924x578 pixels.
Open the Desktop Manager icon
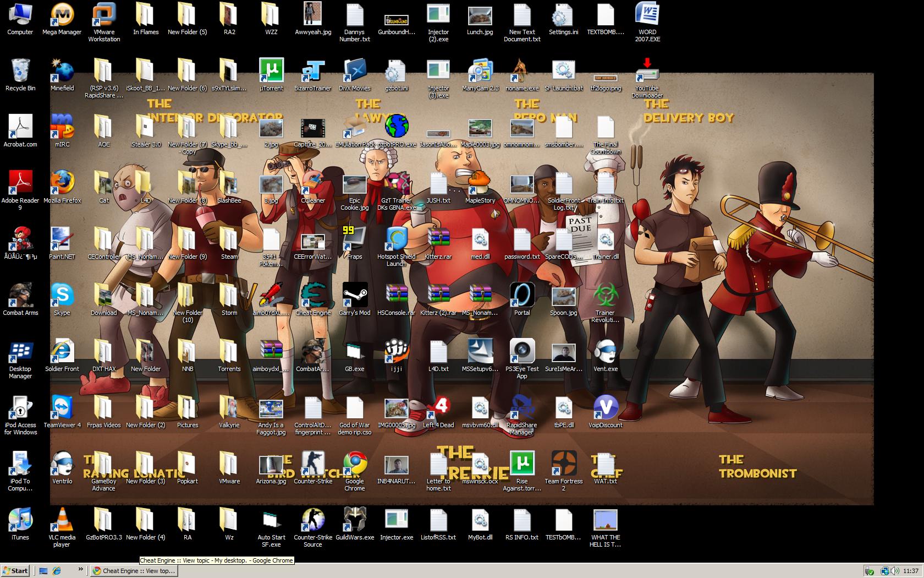pyautogui.click(x=20, y=359)
